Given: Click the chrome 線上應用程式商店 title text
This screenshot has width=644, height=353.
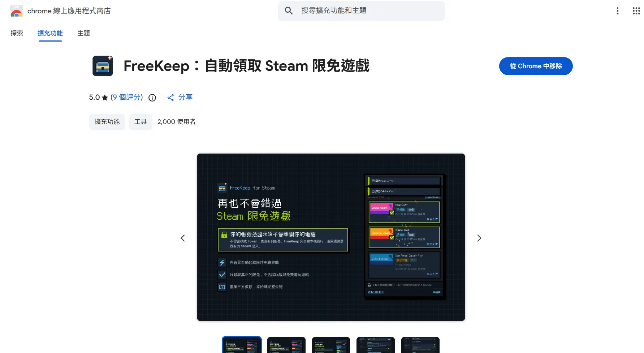Looking at the screenshot, I should (x=69, y=11).
